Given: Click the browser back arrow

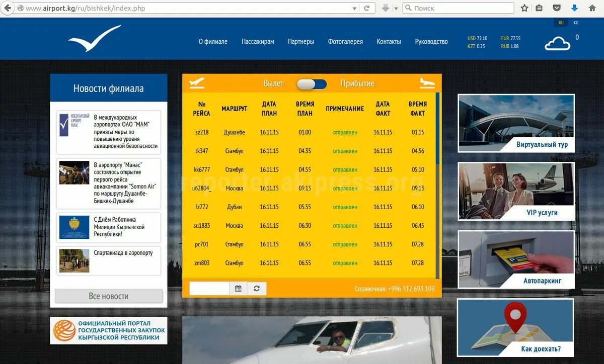Looking at the screenshot, I should pos(7,8).
